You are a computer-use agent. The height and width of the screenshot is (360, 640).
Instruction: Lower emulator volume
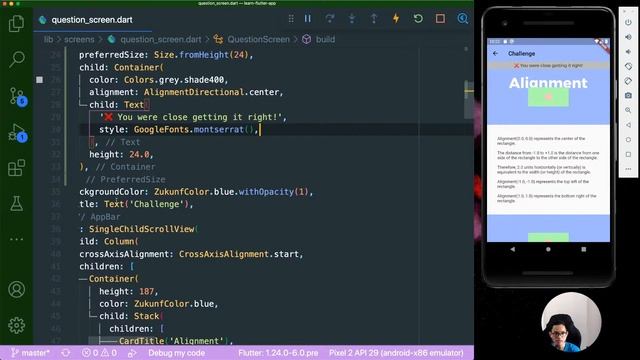(x=628, y=52)
